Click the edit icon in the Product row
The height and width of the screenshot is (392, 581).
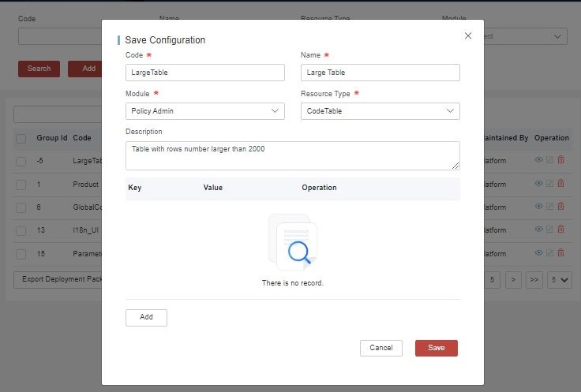(x=549, y=184)
